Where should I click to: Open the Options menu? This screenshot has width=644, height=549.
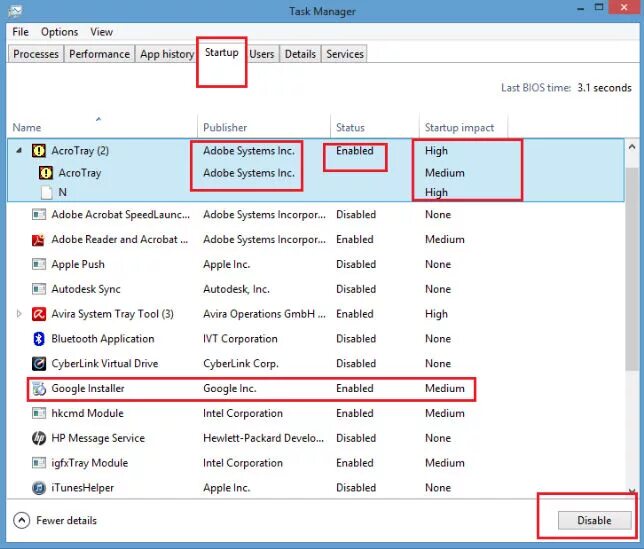[x=60, y=32]
